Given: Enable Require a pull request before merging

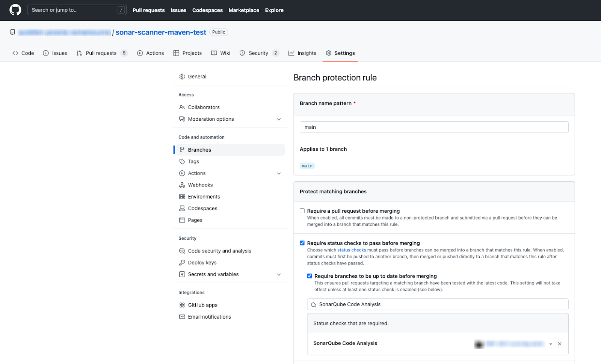Looking at the screenshot, I should 302,211.
